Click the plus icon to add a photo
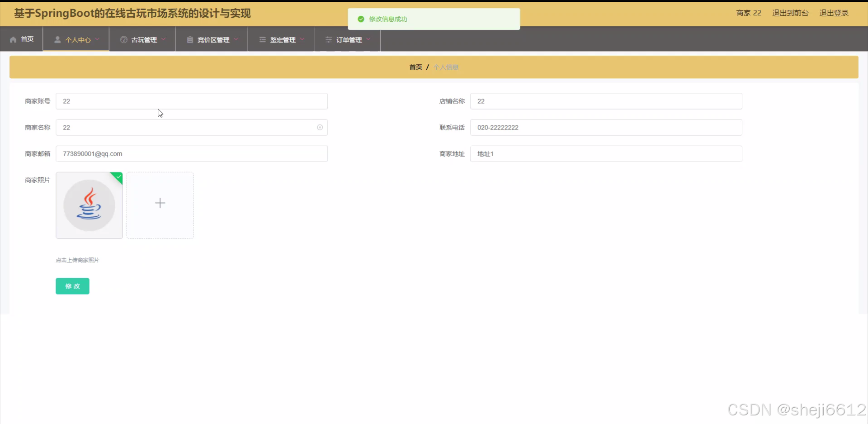 [x=160, y=203]
